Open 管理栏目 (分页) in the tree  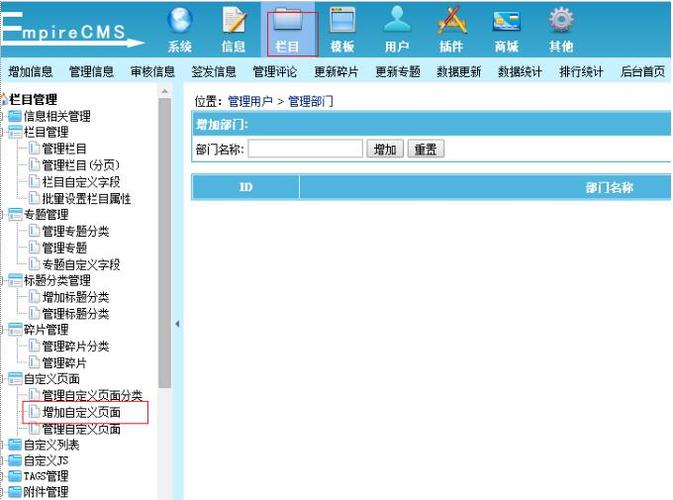[81, 165]
